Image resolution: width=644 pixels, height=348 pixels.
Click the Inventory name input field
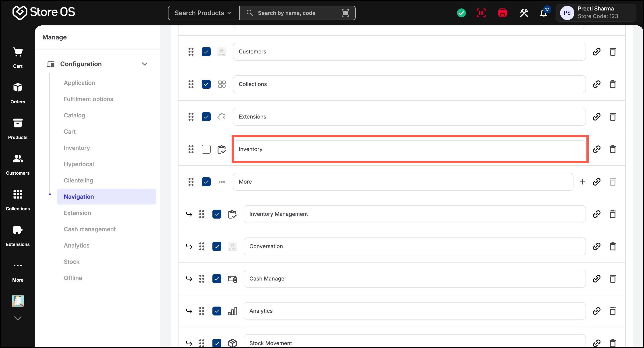tap(409, 149)
